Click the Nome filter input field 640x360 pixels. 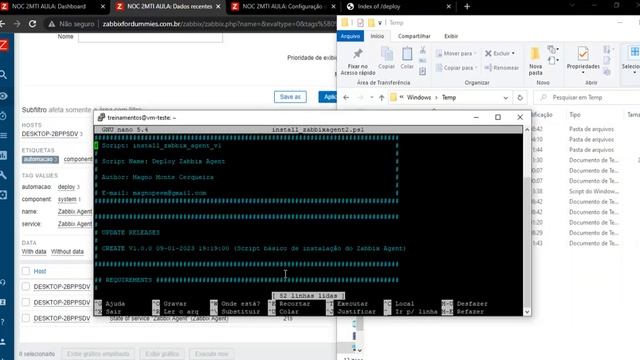click(x=150, y=37)
